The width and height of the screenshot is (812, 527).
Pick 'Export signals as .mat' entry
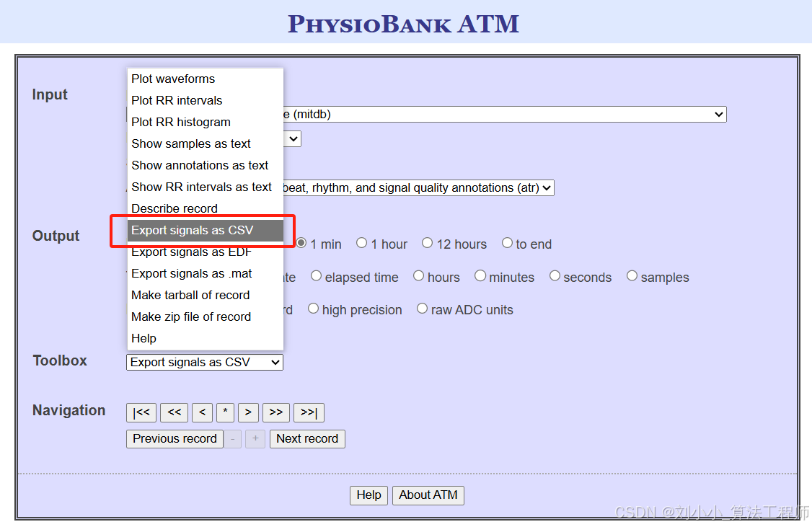[205, 273]
